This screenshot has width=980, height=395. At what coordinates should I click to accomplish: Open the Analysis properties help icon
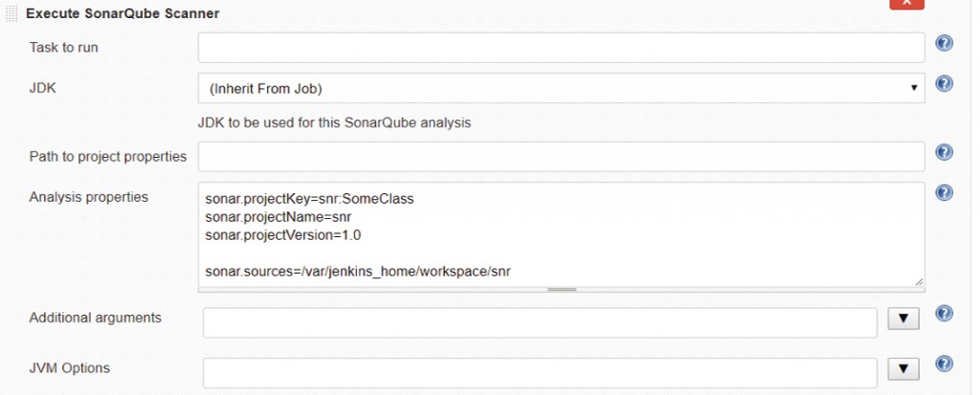[x=944, y=192]
